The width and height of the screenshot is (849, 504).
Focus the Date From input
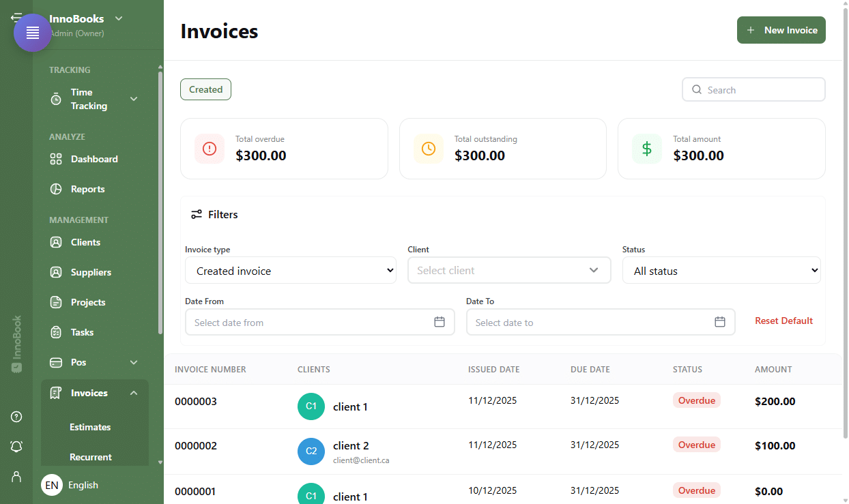click(x=319, y=322)
